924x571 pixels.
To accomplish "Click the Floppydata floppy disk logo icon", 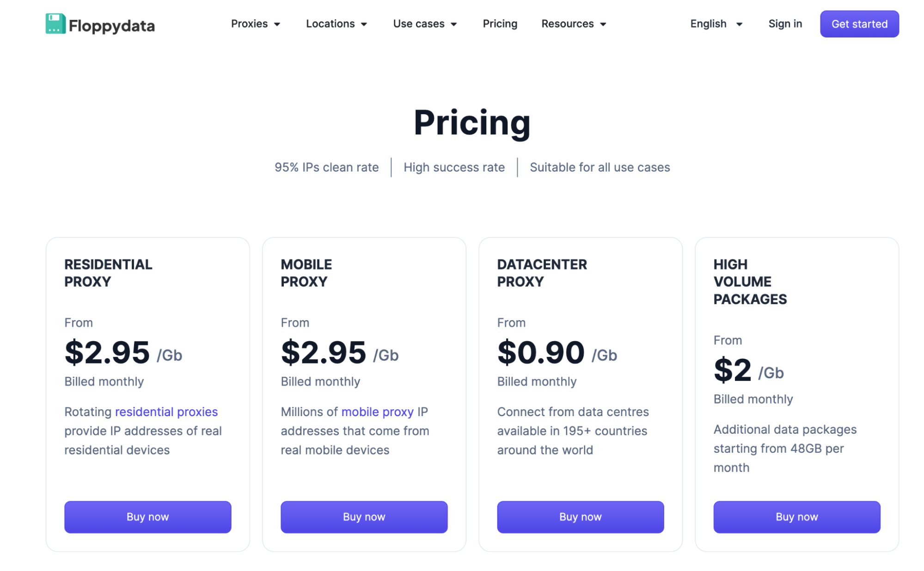I will 55,24.
